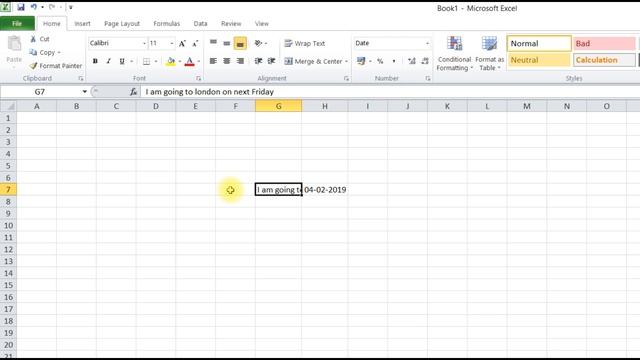Apply the Normal cell style
The height and width of the screenshot is (360, 640).
(539, 43)
